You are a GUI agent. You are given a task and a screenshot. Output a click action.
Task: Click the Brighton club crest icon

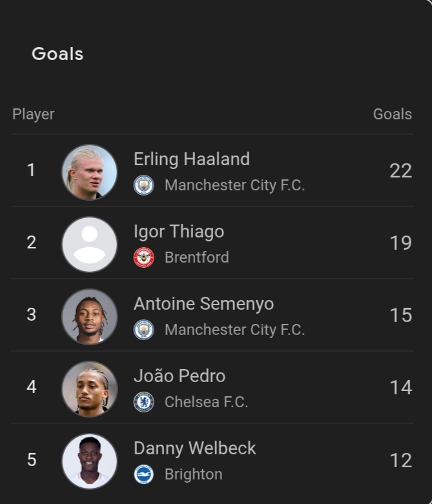coord(143,474)
